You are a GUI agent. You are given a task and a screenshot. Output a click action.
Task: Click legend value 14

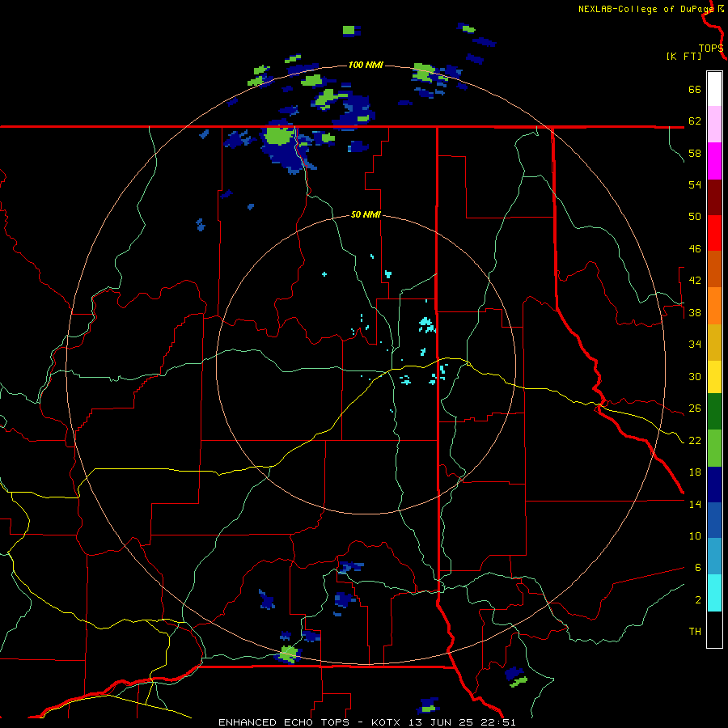tap(695, 504)
